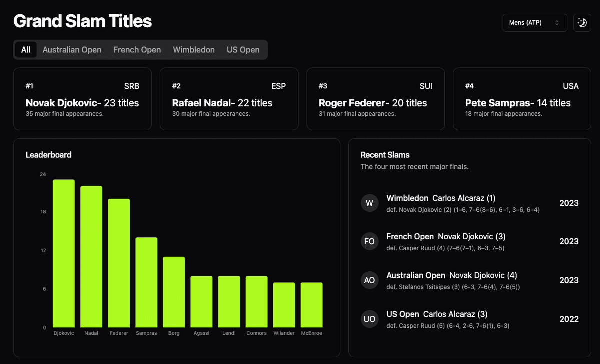Click the #2 rank label

coord(176,86)
